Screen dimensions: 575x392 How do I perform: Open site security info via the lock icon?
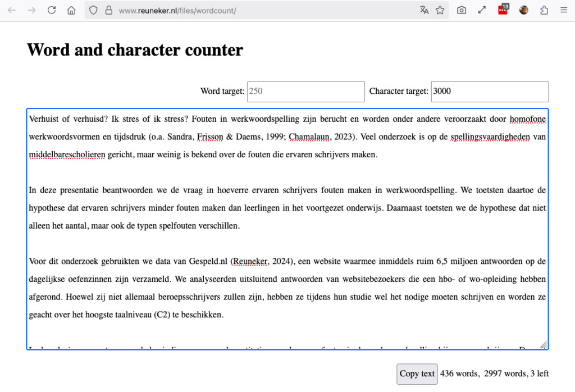click(109, 10)
